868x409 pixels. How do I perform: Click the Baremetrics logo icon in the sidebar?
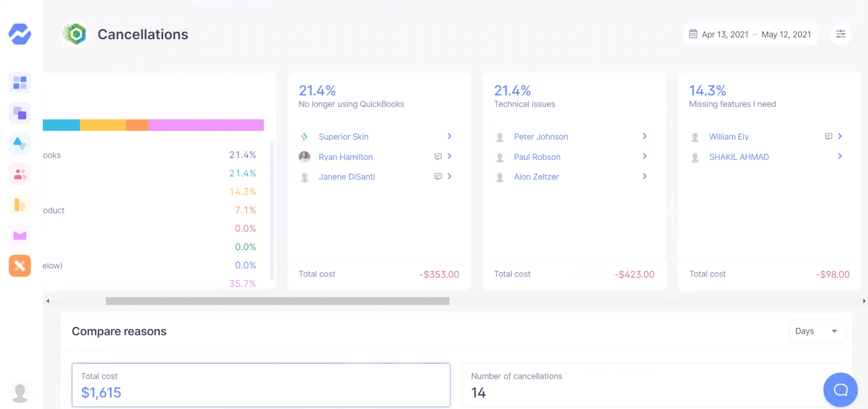click(x=20, y=34)
